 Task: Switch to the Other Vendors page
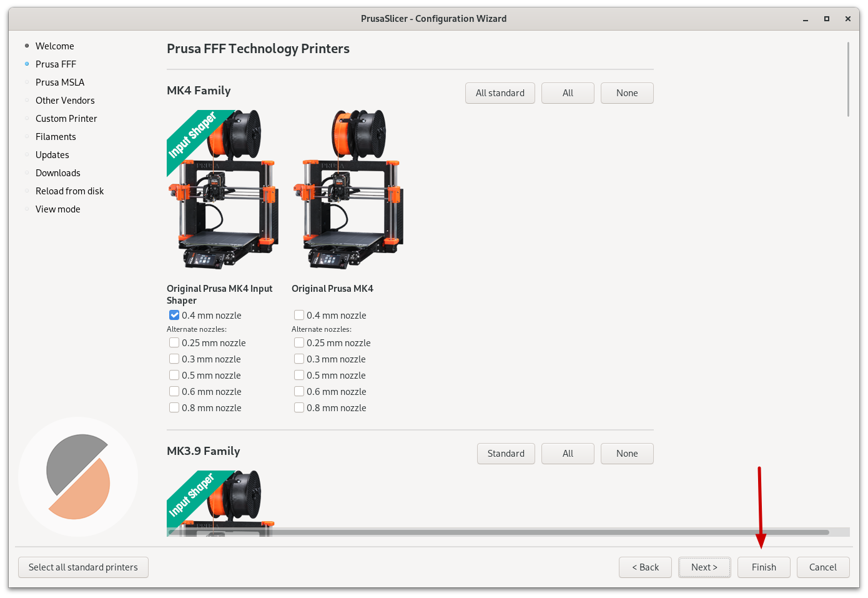pyautogui.click(x=65, y=101)
